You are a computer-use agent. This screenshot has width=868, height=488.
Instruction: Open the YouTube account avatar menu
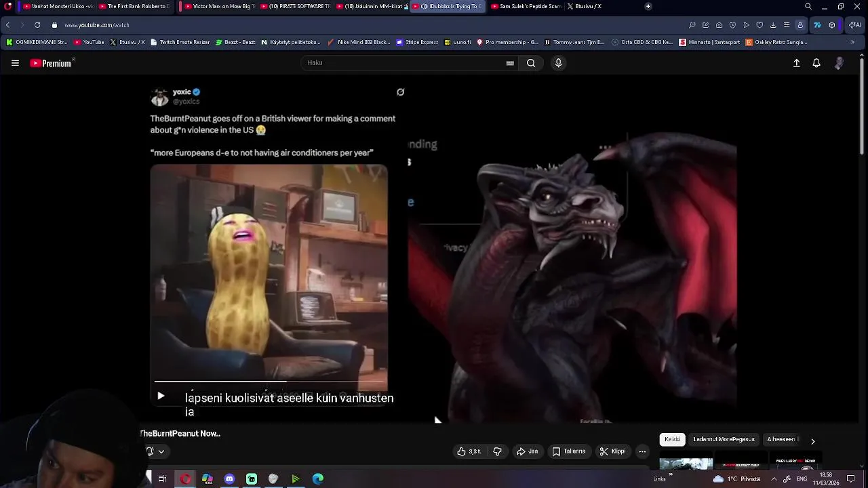[839, 63]
